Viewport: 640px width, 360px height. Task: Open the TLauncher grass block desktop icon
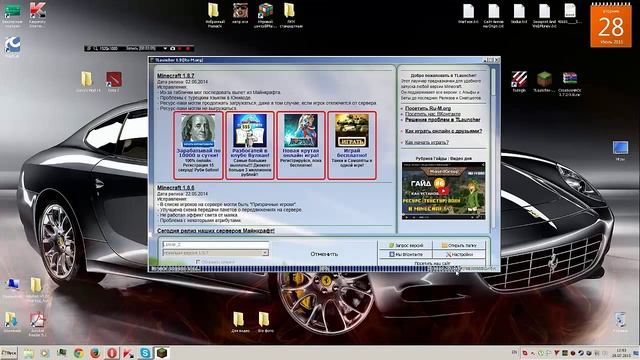point(544,81)
